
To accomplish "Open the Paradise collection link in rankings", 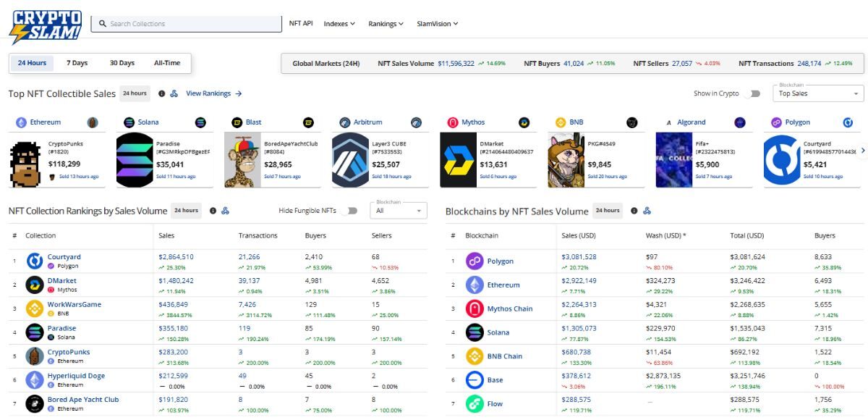I will point(61,328).
